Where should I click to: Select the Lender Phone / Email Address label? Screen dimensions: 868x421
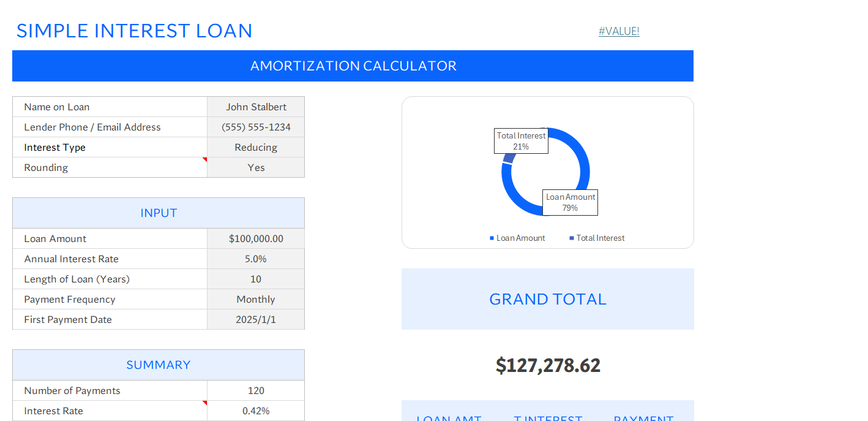[x=110, y=127]
